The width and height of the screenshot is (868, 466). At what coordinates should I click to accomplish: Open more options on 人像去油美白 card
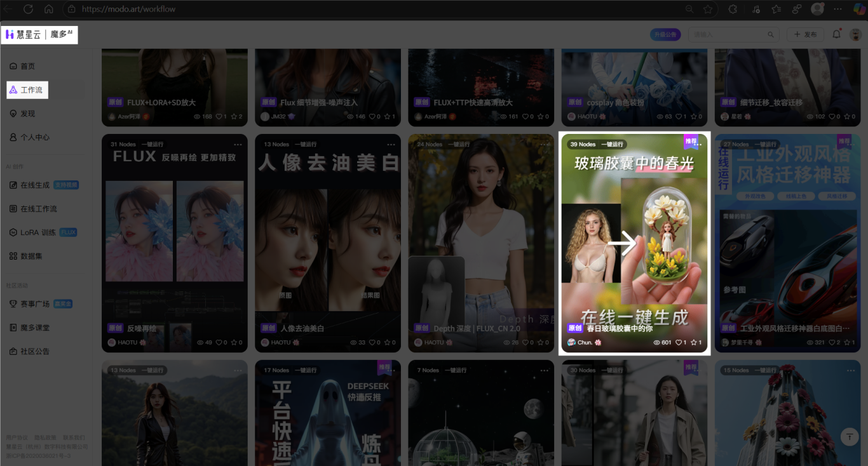[391, 144]
